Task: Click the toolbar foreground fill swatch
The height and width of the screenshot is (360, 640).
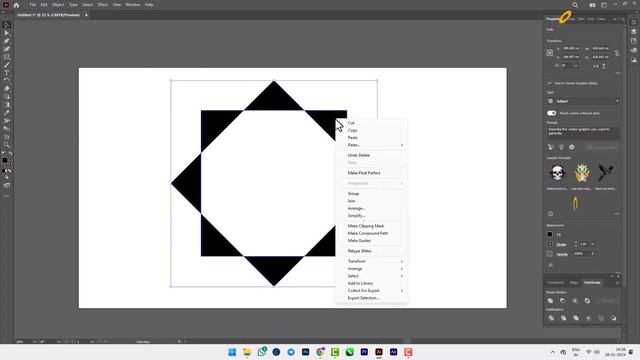Action: coord(4,160)
